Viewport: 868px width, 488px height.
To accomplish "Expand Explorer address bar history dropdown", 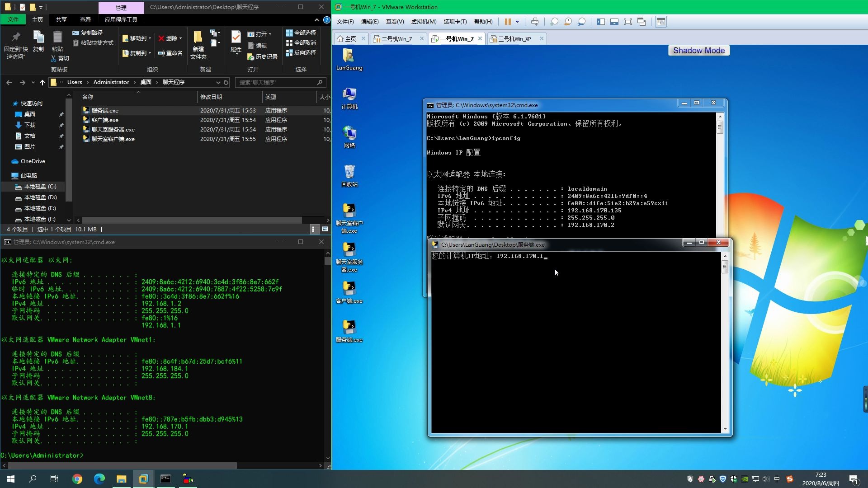I will [x=218, y=82].
